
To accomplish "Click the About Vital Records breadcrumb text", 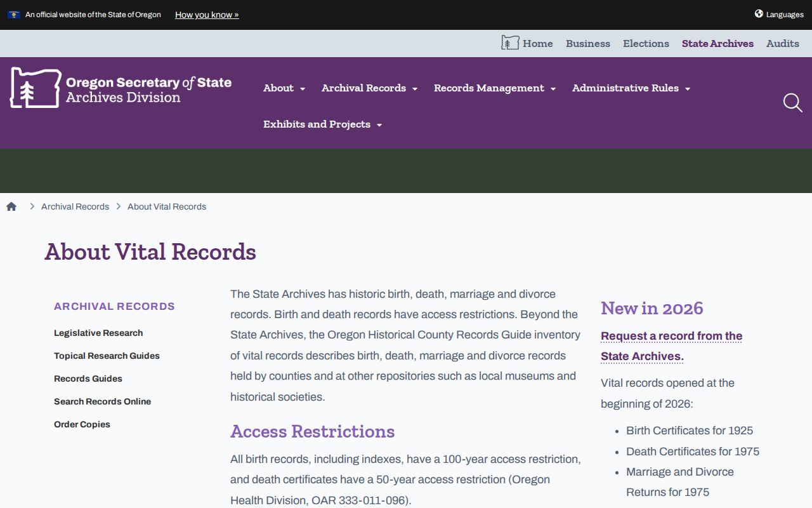I will [x=167, y=206].
